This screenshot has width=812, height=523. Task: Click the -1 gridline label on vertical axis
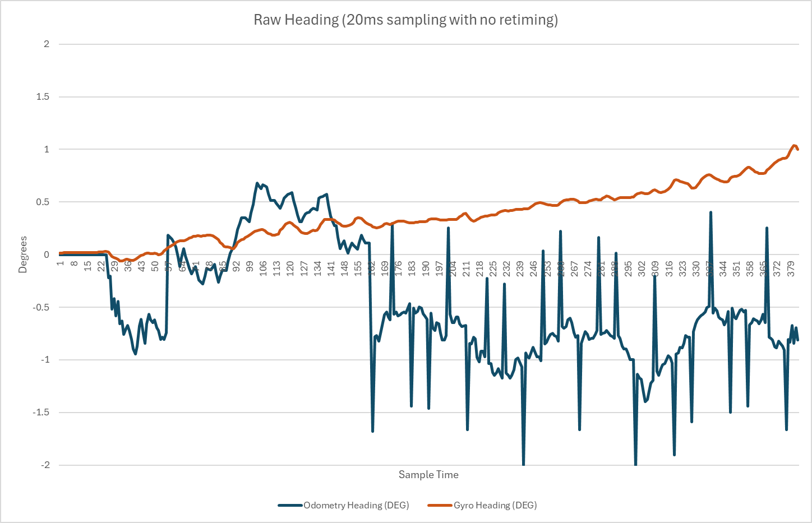click(45, 359)
